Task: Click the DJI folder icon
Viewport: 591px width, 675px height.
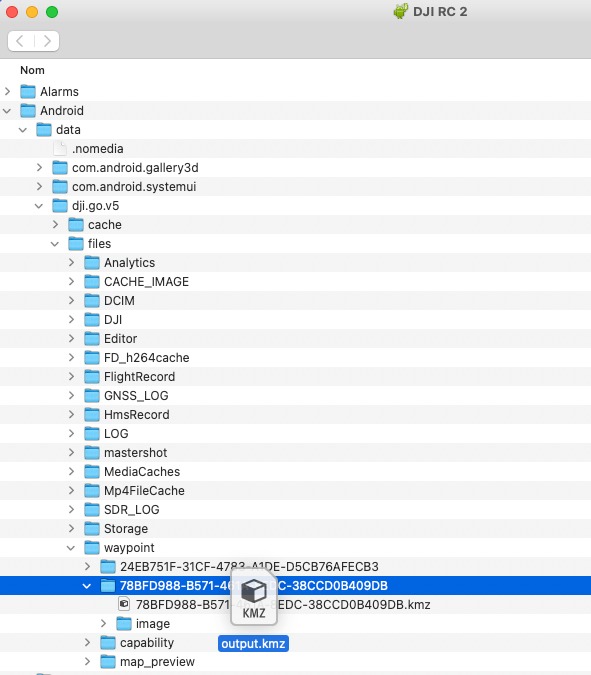Action: pyautogui.click(x=92, y=319)
